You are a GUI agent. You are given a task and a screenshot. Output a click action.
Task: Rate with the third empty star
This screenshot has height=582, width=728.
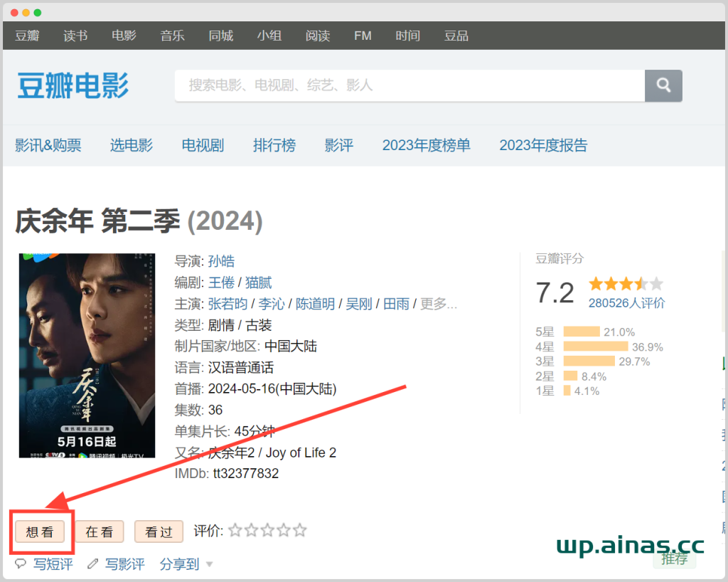click(268, 530)
